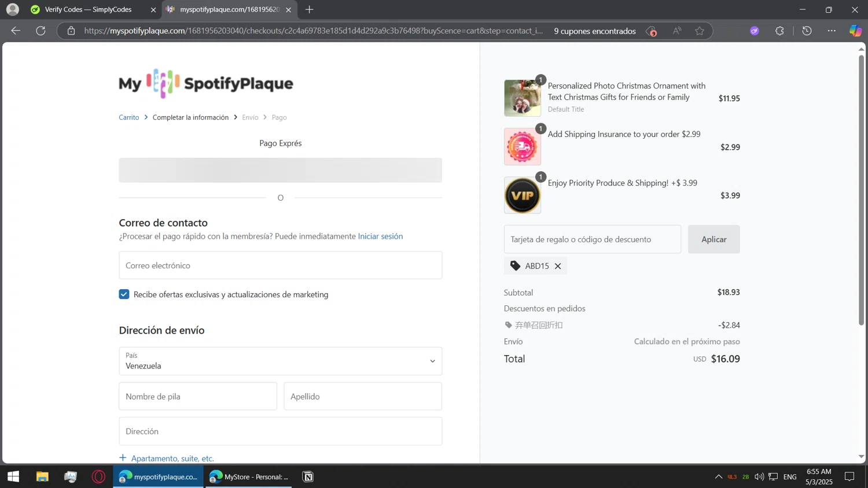Click the Nombre de pila field
The height and width of the screenshot is (488, 868).
coord(198,397)
